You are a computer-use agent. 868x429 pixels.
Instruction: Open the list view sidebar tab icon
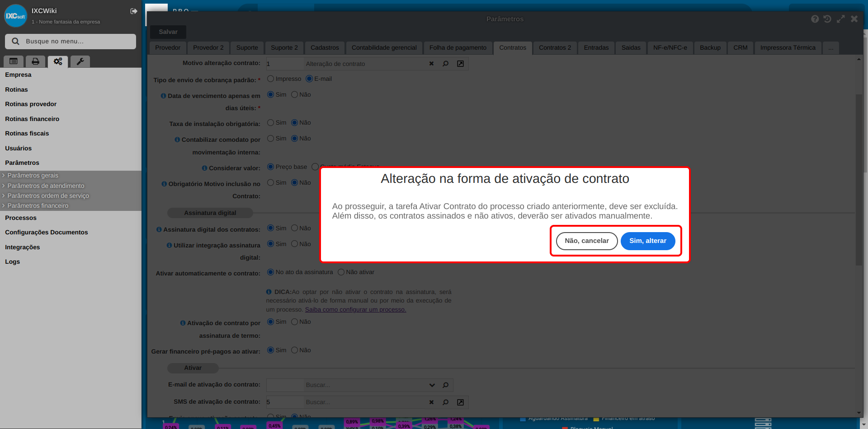click(14, 61)
